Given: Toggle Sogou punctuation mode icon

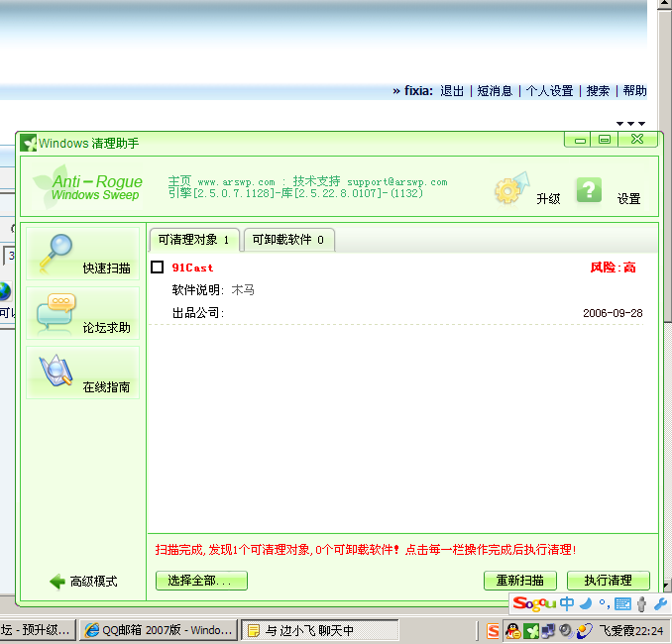Looking at the screenshot, I should 605,604.
